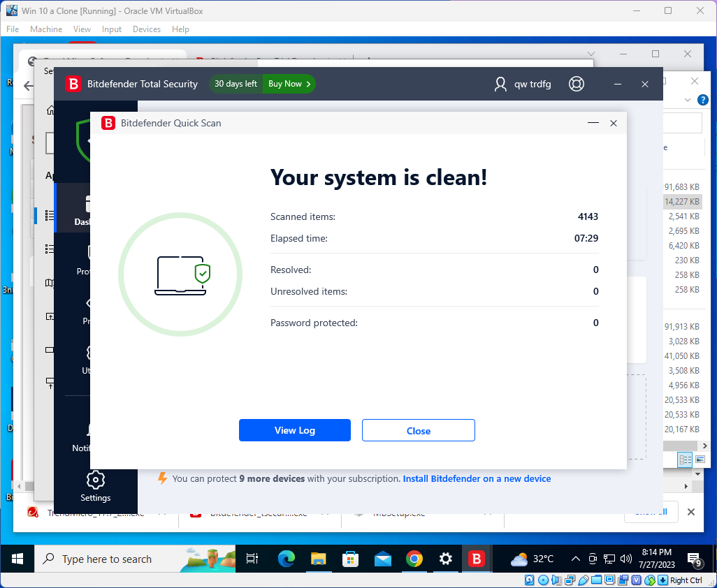This screenshot has height=588, width=717.
Task: Open weather widget showing 32°C
Action: 532,559
